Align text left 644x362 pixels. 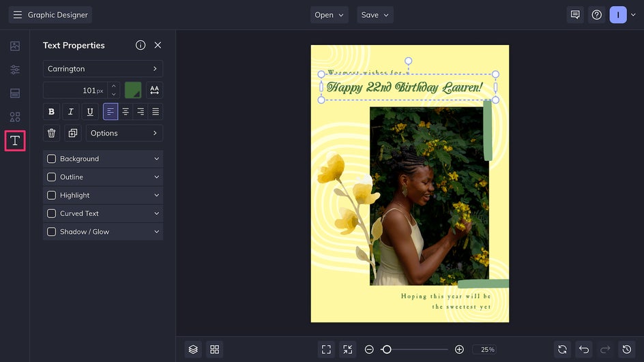click(x=111, y=112)
